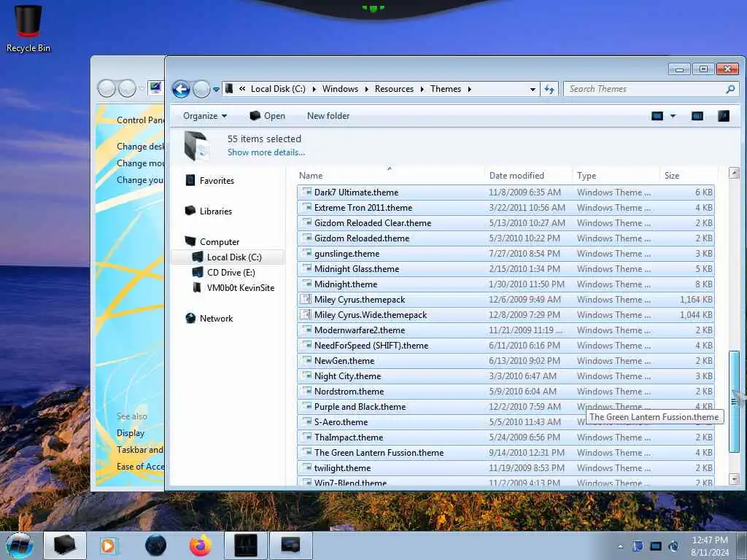Screen dimensions: 747x560
Task: Select Computer in navigation pane
Action: (x=220, y=242)
